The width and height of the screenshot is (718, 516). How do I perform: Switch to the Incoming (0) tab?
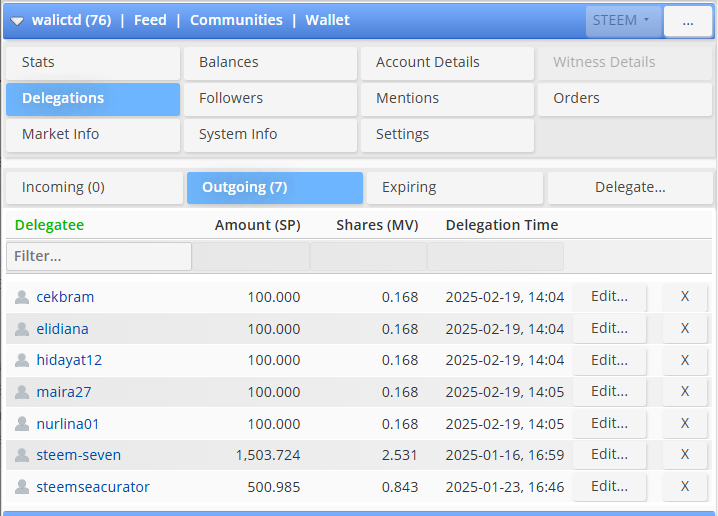[x=94, y=188]
